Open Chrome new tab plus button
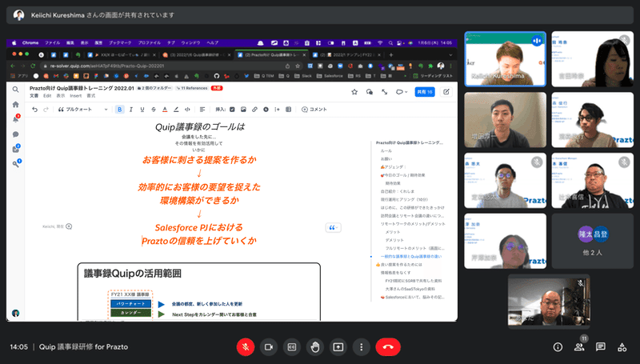This screenshot has height=364, width=640. (x=391, y=54)
